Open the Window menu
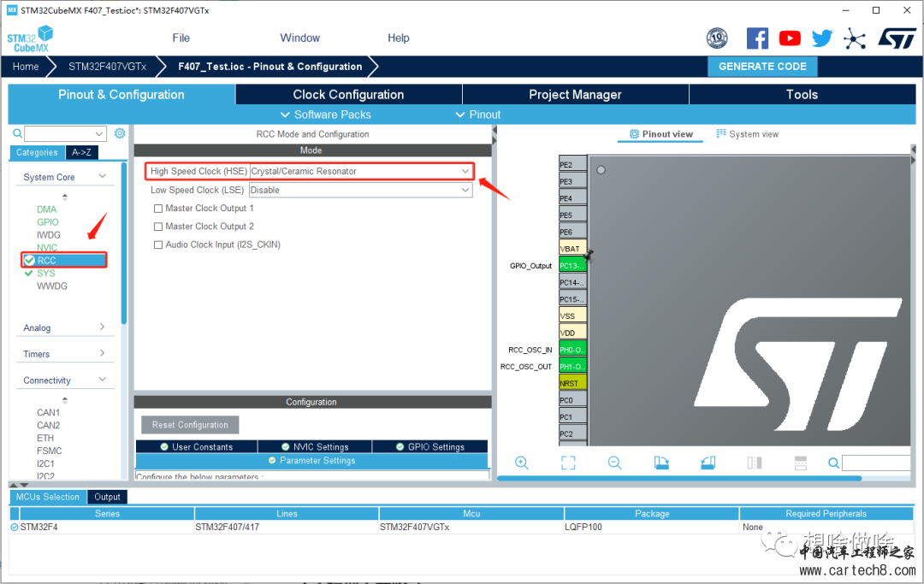Viewport: 924px width, 584px height. pyautogui.click(x=300, y=38)
